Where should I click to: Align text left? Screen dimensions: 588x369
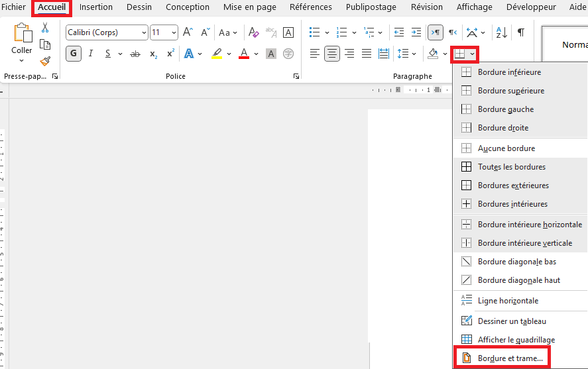(x=315, y=54)
